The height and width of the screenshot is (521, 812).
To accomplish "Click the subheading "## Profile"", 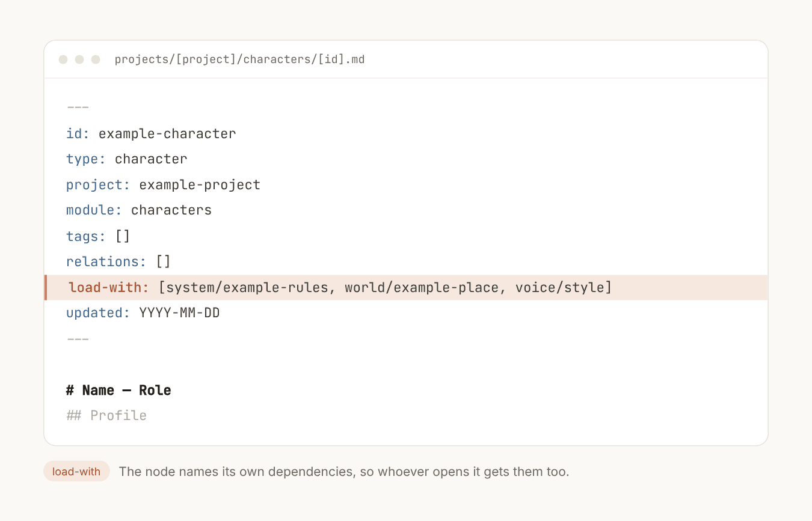I will click(x=106, y=415).
